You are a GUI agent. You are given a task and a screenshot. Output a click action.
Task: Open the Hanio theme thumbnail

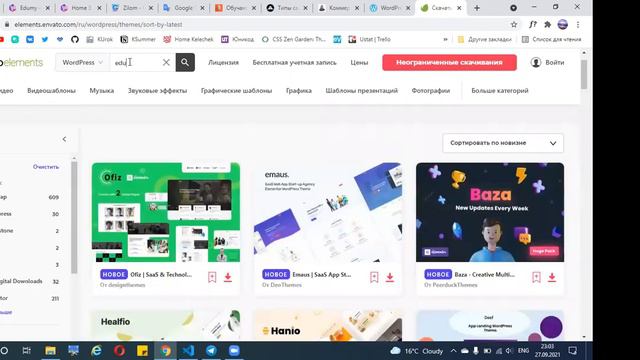pos(328,326)
